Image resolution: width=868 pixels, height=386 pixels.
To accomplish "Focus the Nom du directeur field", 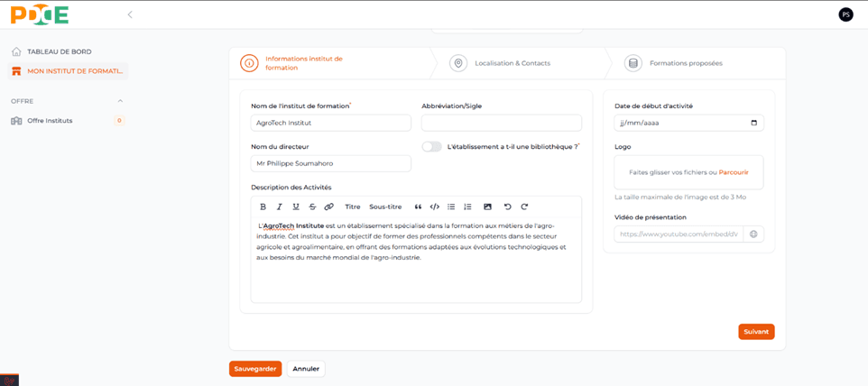I will [x=331, y=164].
